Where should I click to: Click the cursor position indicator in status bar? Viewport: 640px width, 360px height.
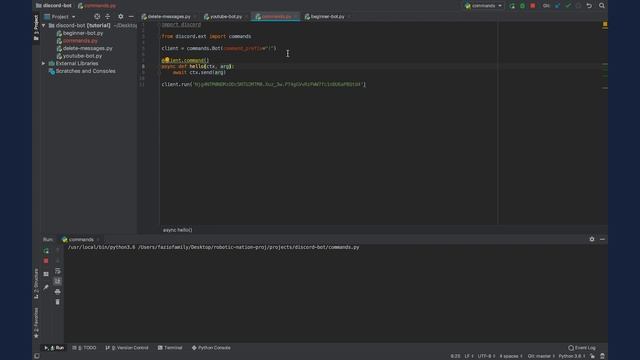coord(455,356)
